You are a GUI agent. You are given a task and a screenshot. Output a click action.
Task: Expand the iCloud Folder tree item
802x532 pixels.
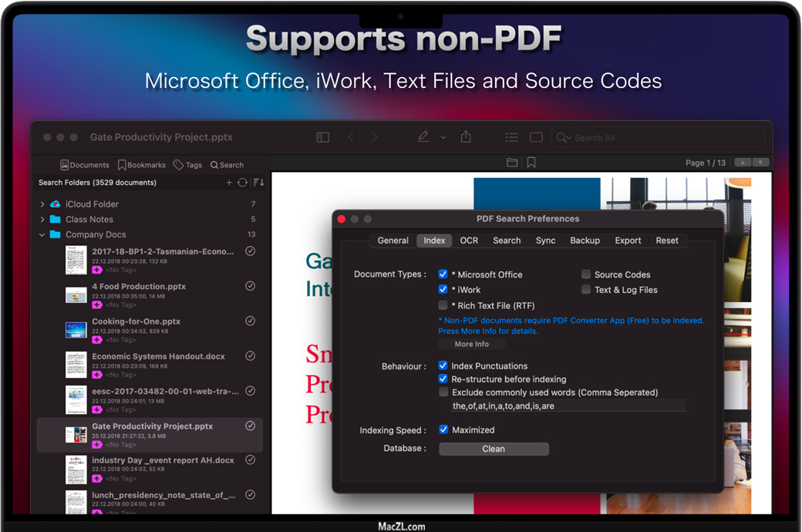[42, 204]
